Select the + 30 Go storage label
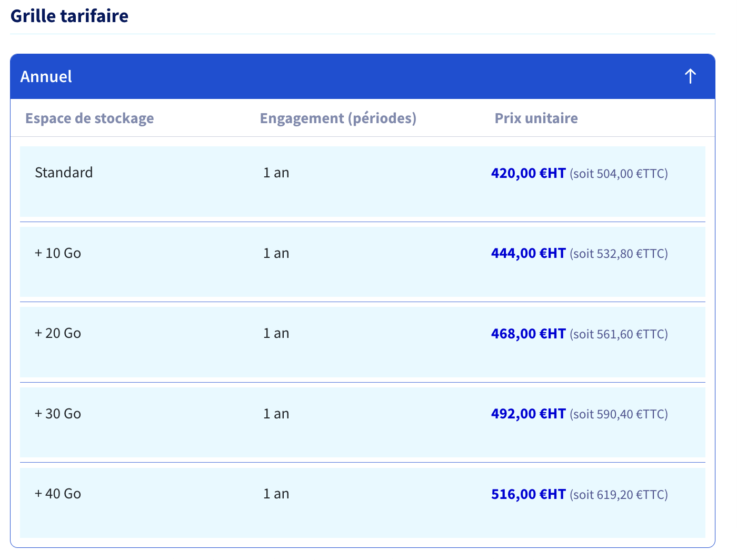 58,414
